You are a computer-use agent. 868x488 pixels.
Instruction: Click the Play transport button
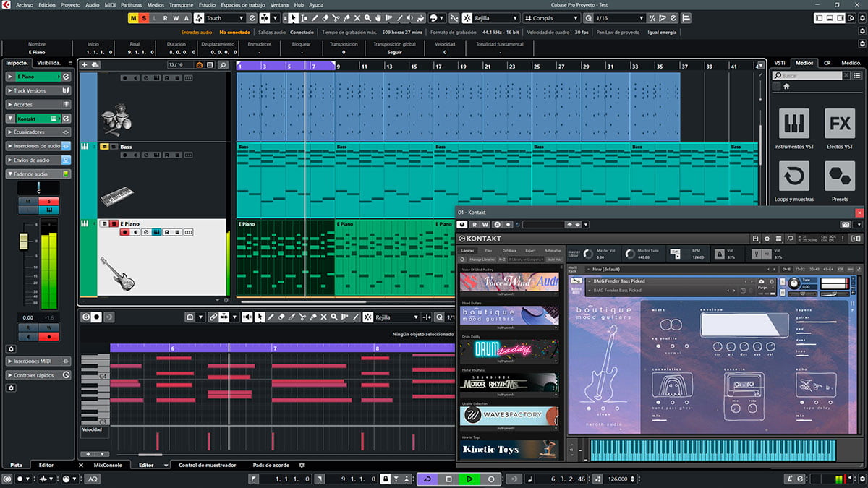tap(469, 479)
